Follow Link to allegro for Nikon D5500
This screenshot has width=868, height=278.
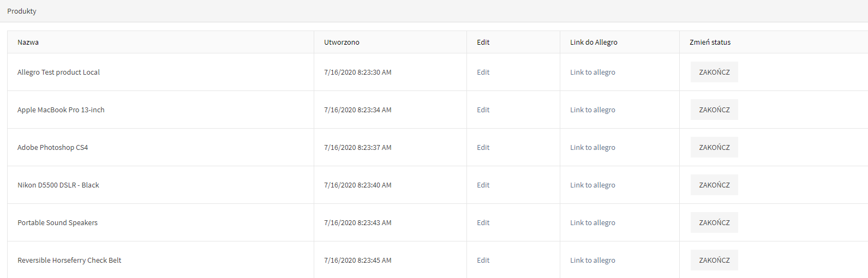click(592, 185)
